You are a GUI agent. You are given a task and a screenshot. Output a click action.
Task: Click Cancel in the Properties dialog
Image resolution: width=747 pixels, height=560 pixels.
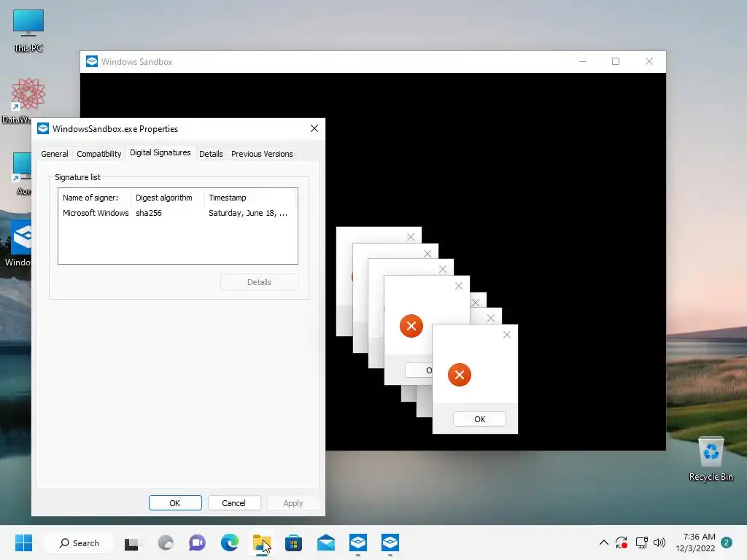pos(234,503)
